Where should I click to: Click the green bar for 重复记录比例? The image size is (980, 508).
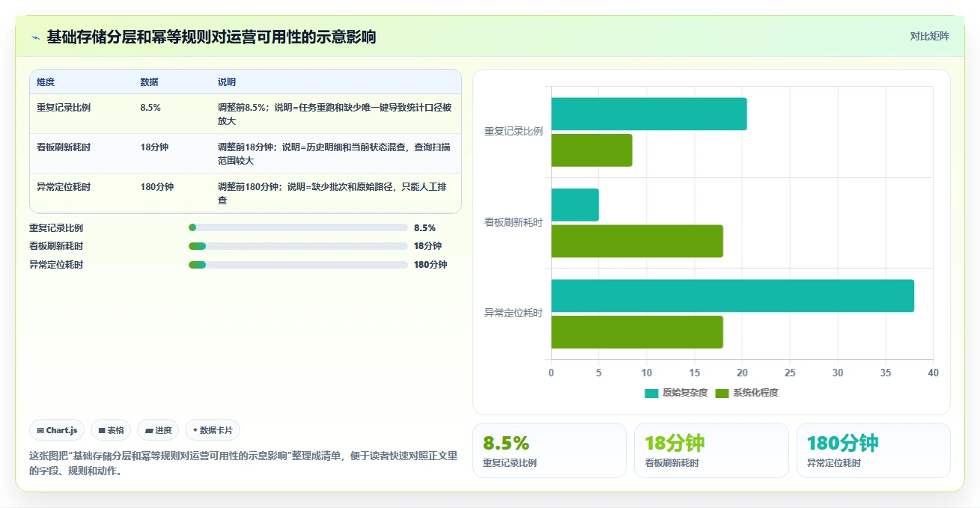click(591, 150)
